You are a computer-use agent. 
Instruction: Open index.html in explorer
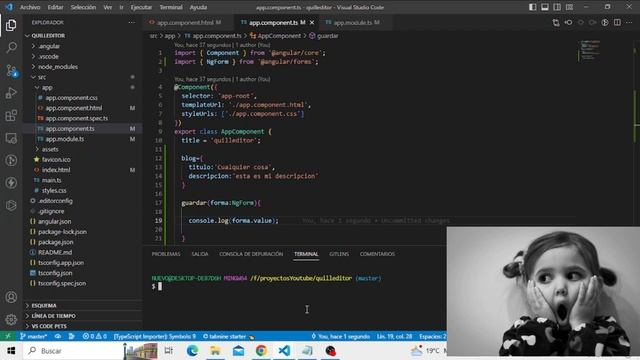56,170
